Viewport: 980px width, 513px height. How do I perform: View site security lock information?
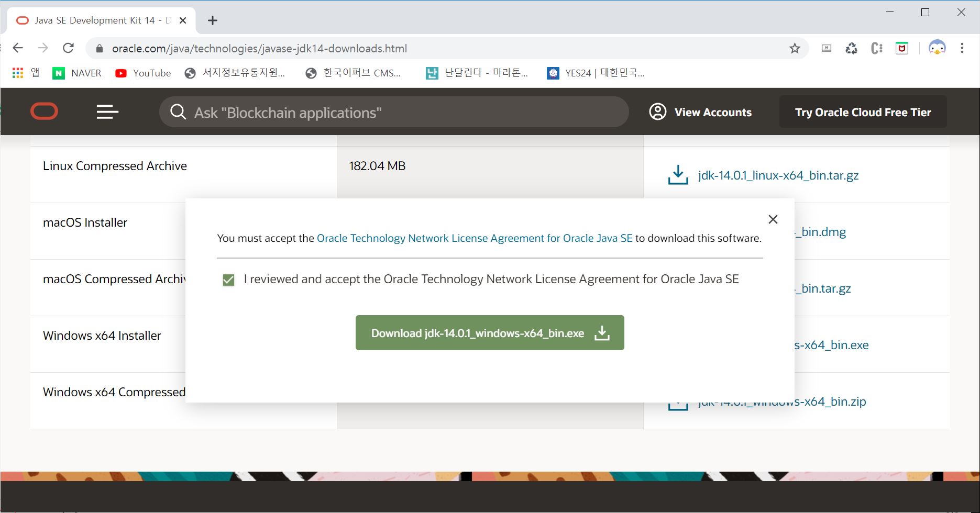[x=99, y=49]
